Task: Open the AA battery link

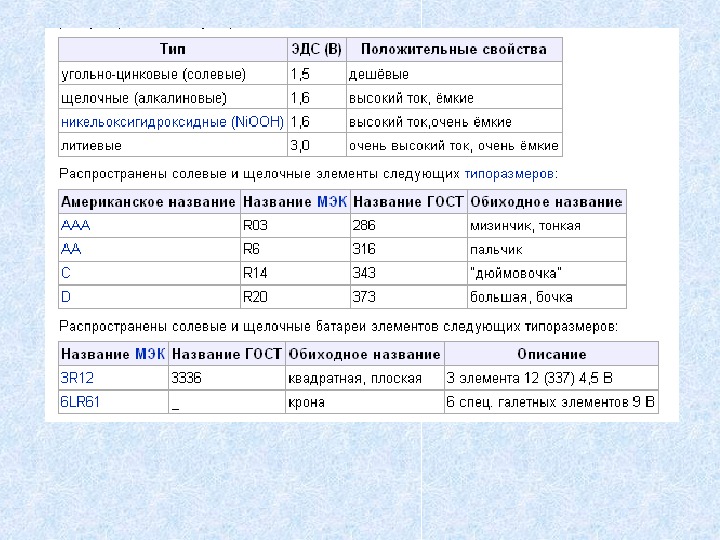Action: [x=71, y=249]
